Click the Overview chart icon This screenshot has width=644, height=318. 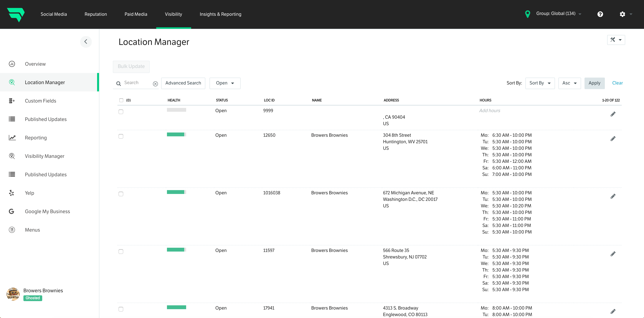pyautogui.click(x=12, y=64)
